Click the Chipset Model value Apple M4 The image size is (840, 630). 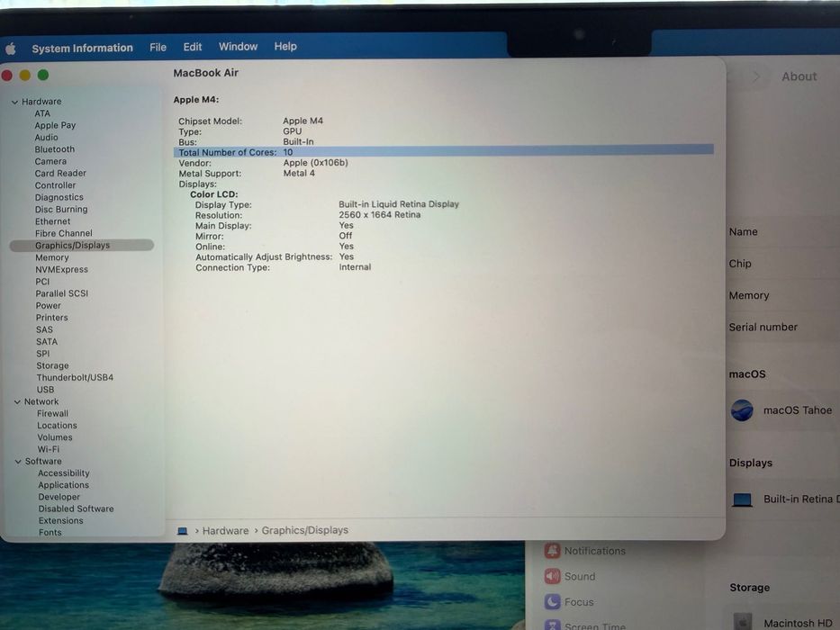click(x=303, y=121)
